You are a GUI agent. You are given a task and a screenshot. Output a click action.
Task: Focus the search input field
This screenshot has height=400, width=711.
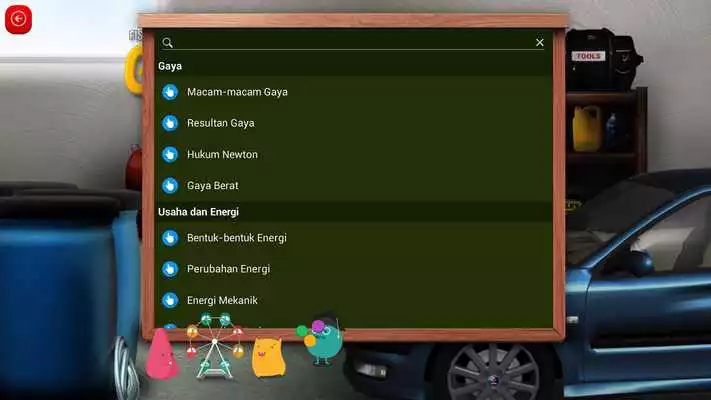point(353,43)
